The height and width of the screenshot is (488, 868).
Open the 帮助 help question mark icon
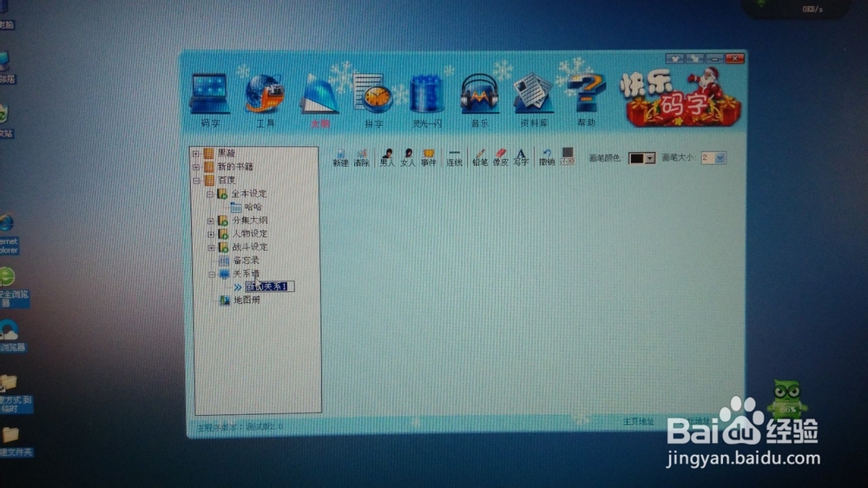point(586,100)
